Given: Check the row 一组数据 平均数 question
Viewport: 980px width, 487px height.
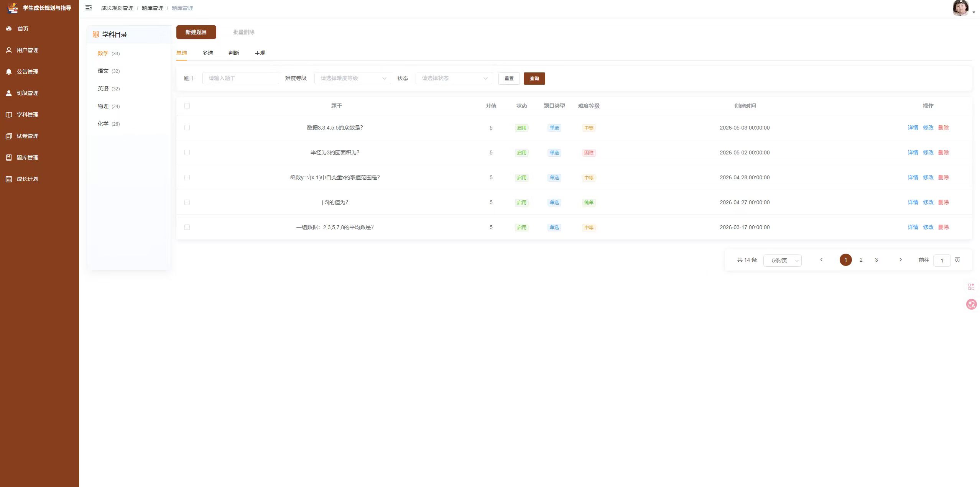Looking at the screenshot, I should (187, 227).
